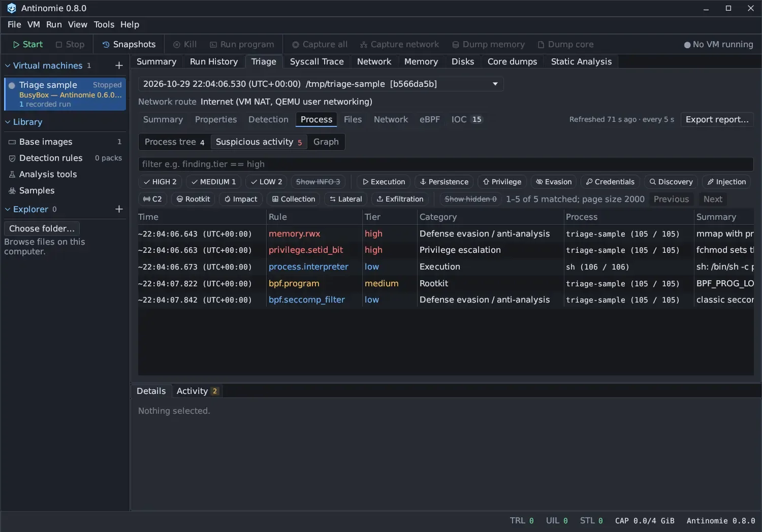The width and height of the screenshot is (762, 532).
Task: Click the Kill process icon
Action: click(x=177, y=45)
